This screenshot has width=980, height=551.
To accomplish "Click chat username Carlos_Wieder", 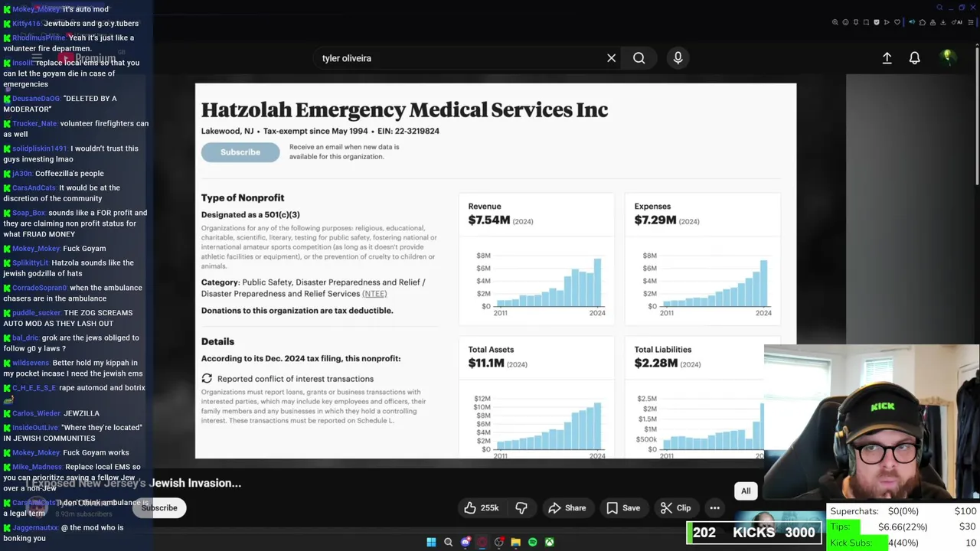I will [x=36, y=413].
